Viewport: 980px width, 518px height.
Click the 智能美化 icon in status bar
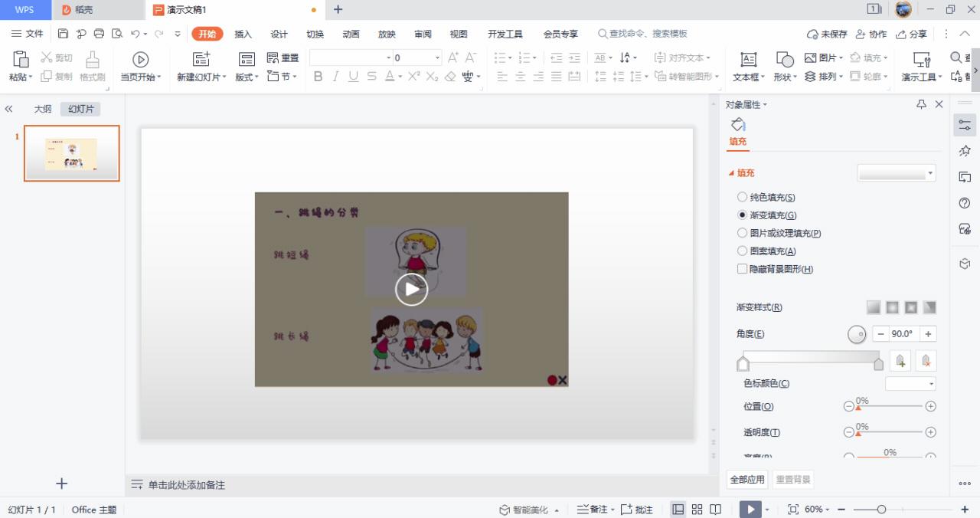(x=528, y=509)
